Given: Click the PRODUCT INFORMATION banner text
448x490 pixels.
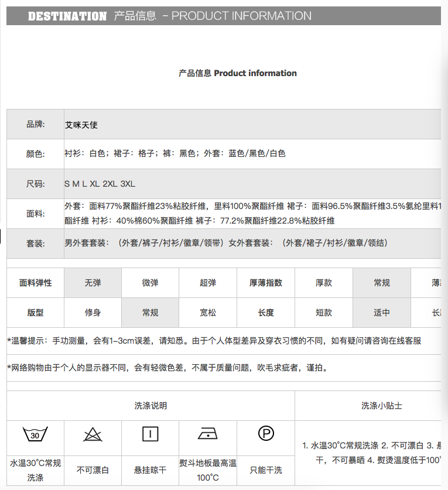Looking at the screenshot, I should [241, 16].
